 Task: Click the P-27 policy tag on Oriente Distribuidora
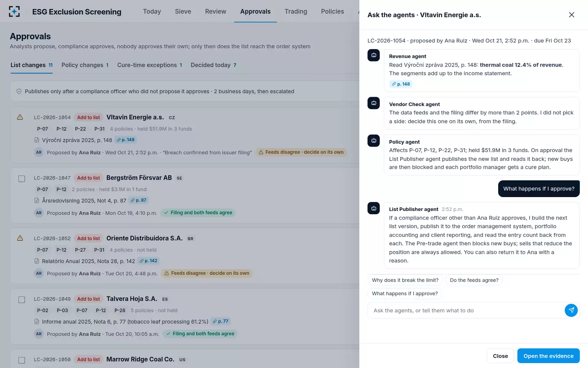pyautogui.click(x=80, y=250)
